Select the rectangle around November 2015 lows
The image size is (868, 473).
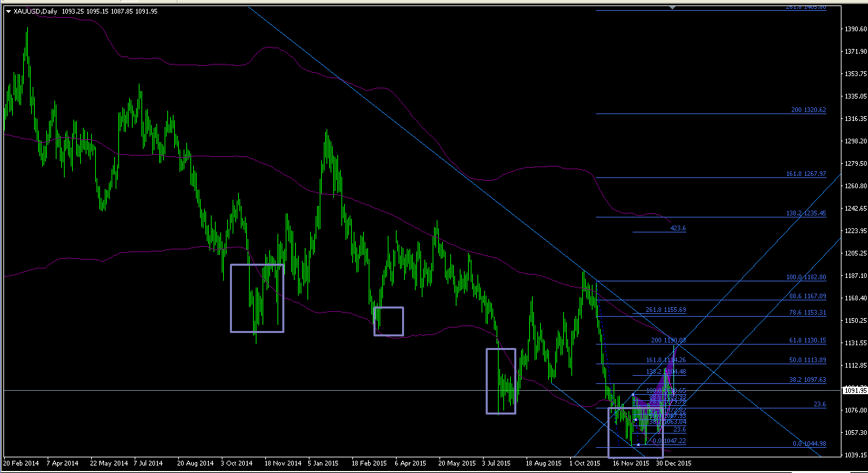[635, 432]
